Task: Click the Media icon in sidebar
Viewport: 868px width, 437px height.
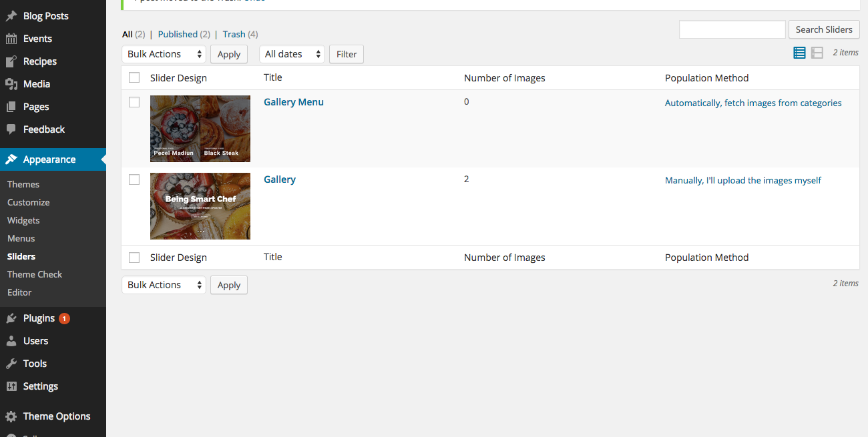Action: (x=11, y=84)
